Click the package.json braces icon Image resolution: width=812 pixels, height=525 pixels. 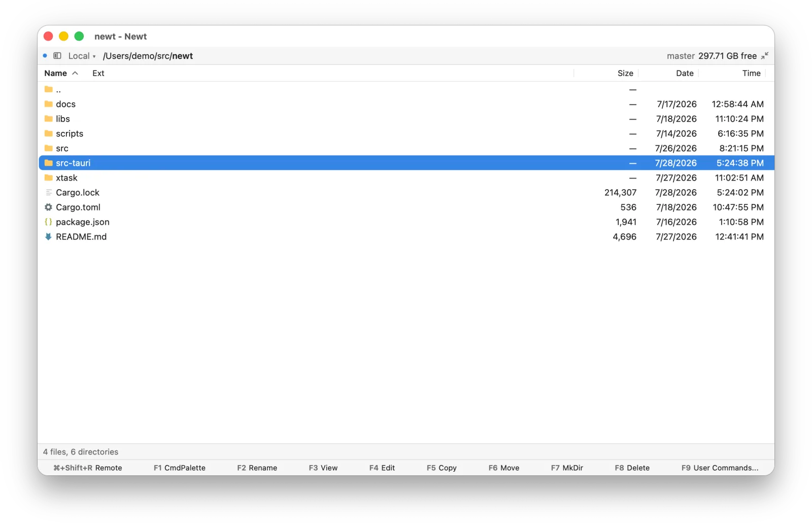49,222
